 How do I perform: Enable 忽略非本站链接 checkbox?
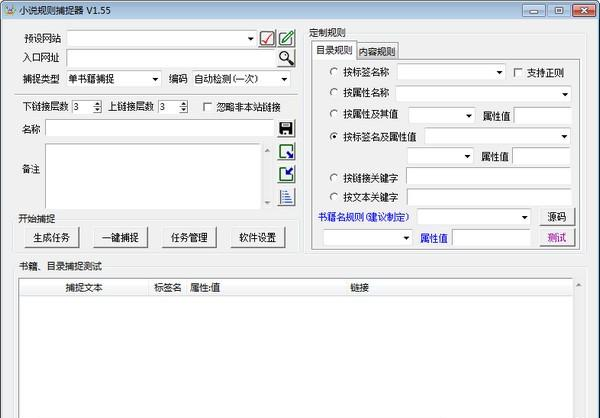tap(207, 107)
